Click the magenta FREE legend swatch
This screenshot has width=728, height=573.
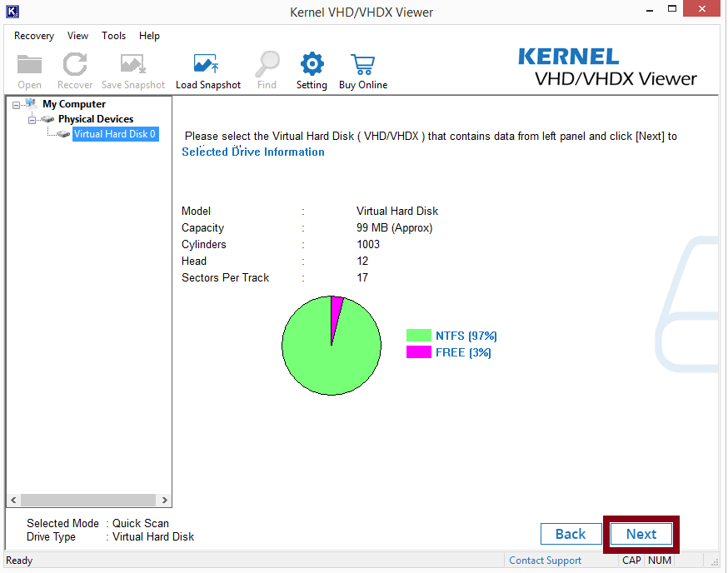(x=419, y=352)
